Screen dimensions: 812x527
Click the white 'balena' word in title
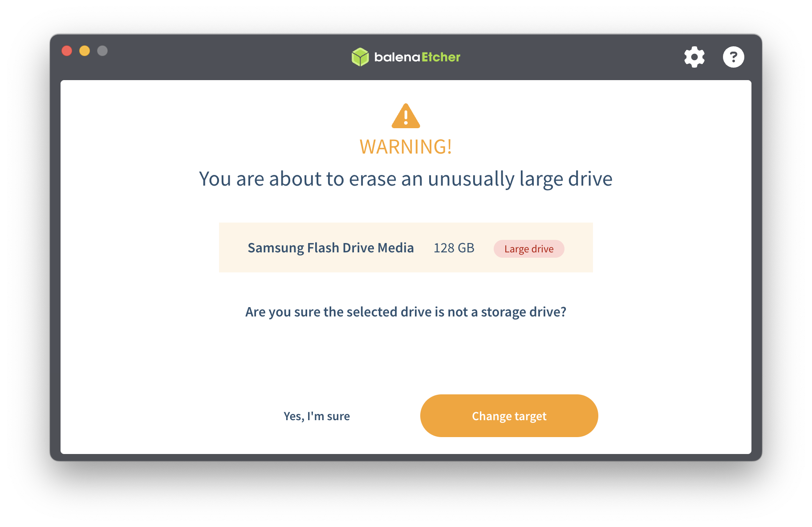397,57
